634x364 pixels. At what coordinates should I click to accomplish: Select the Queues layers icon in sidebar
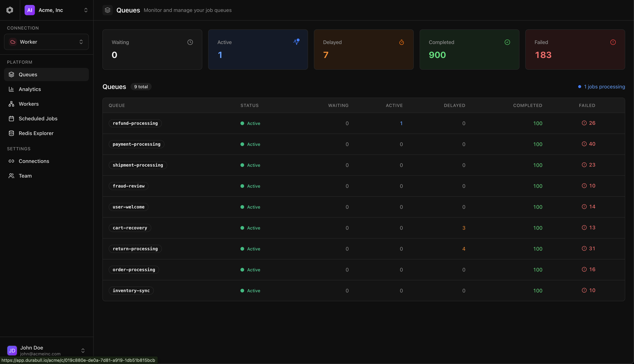(12, 74)
